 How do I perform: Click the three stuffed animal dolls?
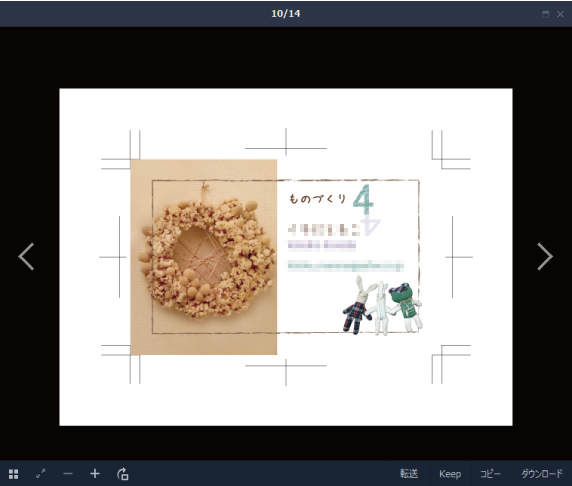(x=382, y=305)
